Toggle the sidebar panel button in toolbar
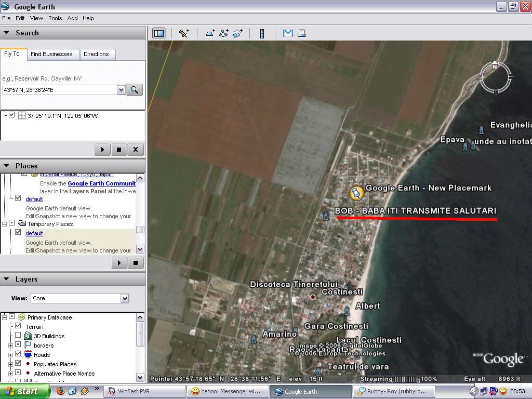The height and width of the screenshot is (399, 532). tap(159, 33)
